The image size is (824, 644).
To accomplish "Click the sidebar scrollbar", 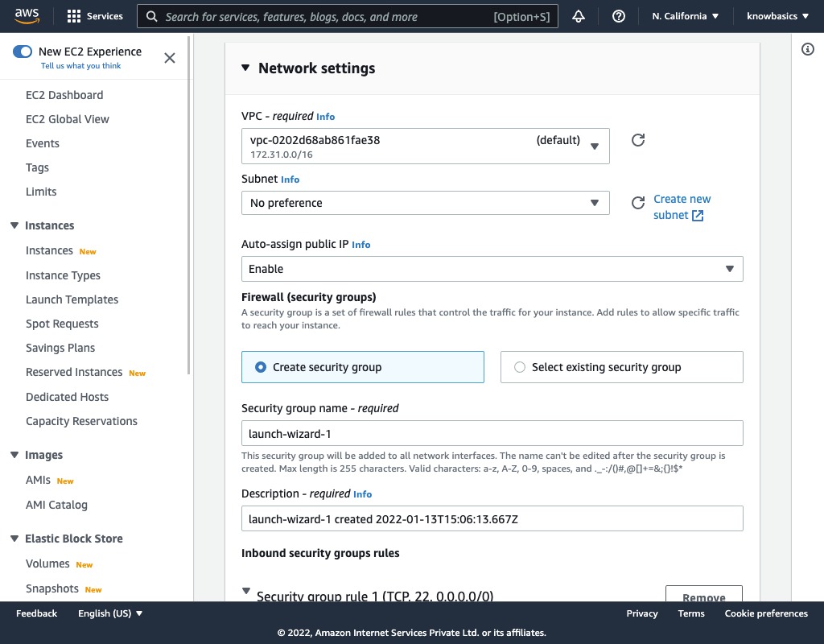I will pyautogui.click(x=188, y=205).
